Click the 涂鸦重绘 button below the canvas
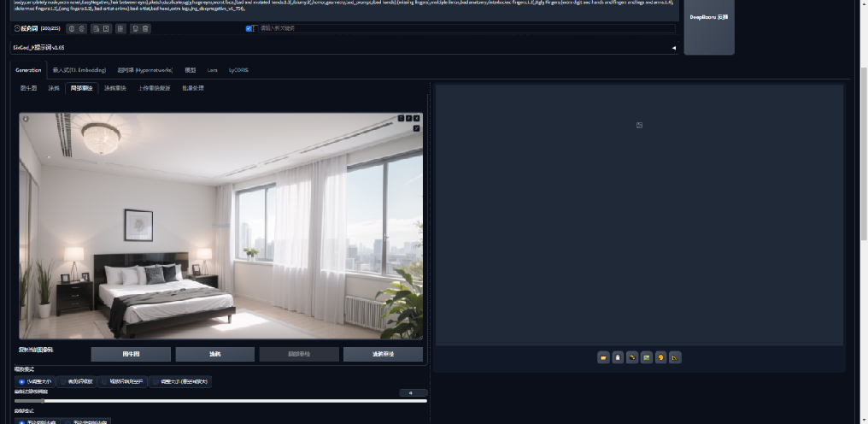868x424 pixels. tap(383, 354)
